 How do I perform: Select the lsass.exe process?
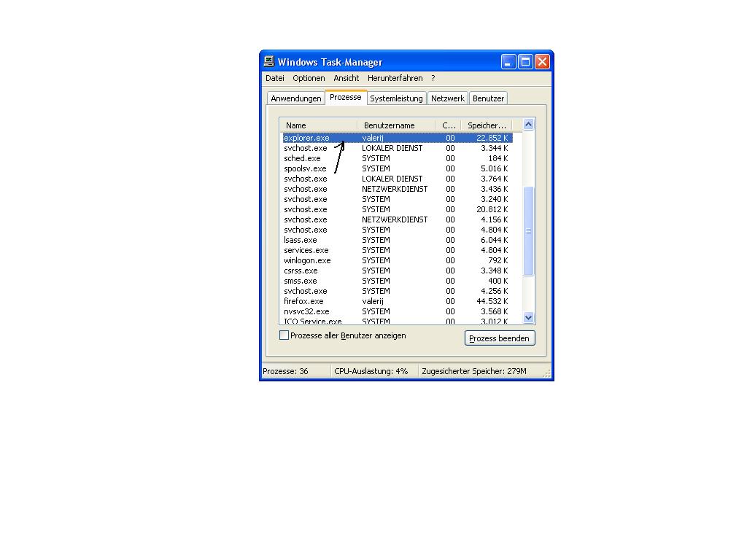coord(398,240)
